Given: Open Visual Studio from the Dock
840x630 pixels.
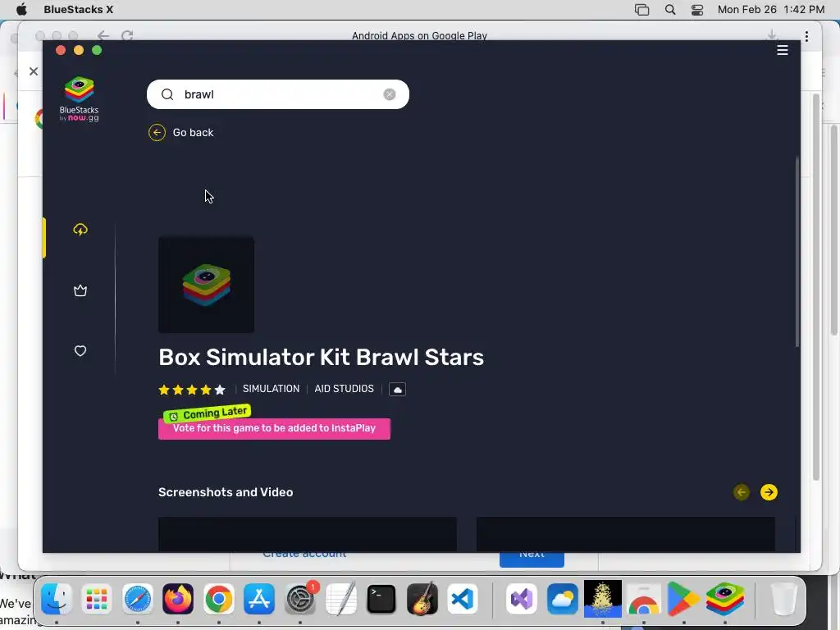Looking at the screenshot, I should pyautogui.click(x=522, y=599).
